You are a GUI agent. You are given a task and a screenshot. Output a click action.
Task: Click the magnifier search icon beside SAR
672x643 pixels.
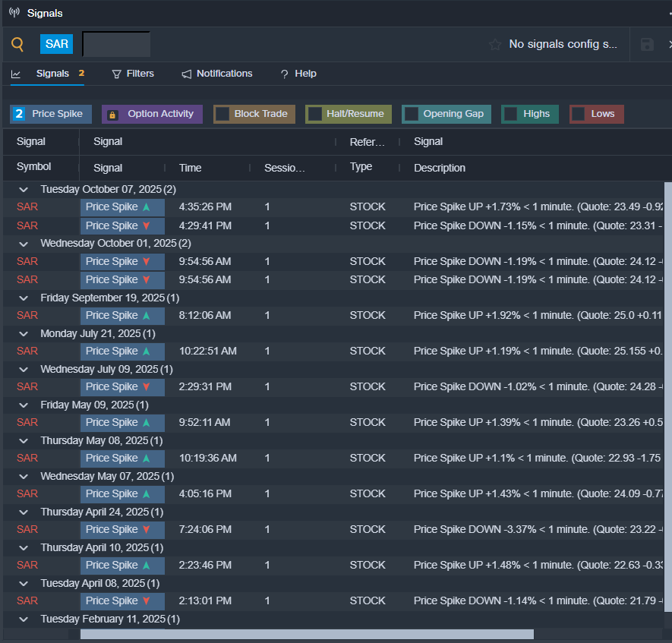pos(17,44)
